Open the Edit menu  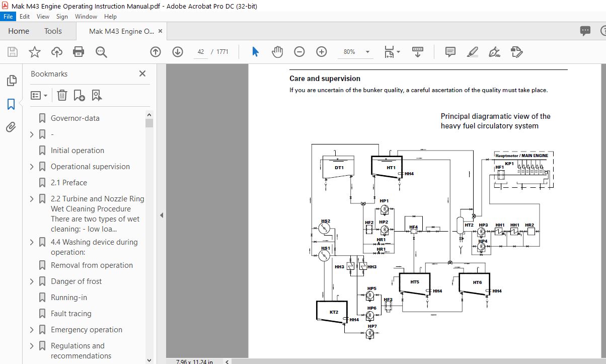coord(25,17)
